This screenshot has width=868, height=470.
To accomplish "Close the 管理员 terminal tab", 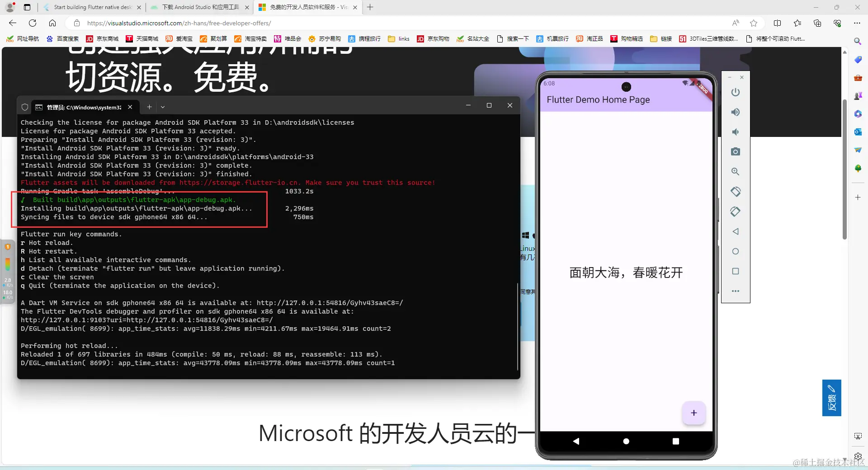I will [x=130, y=107].
